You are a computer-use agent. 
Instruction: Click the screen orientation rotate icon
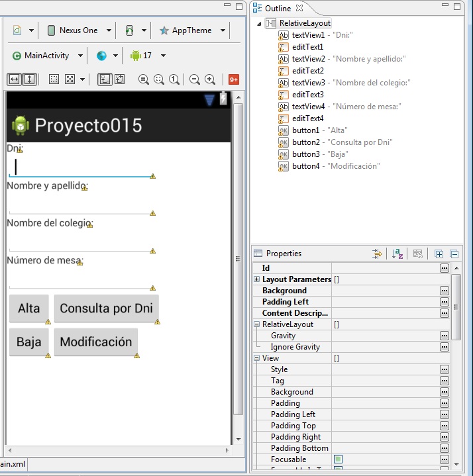click(129, 30)
